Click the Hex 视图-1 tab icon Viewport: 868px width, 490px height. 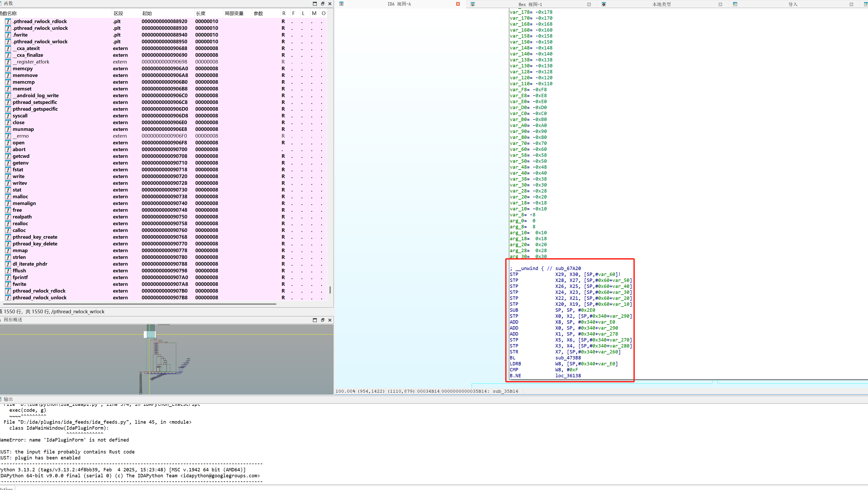tap(473, 4)
